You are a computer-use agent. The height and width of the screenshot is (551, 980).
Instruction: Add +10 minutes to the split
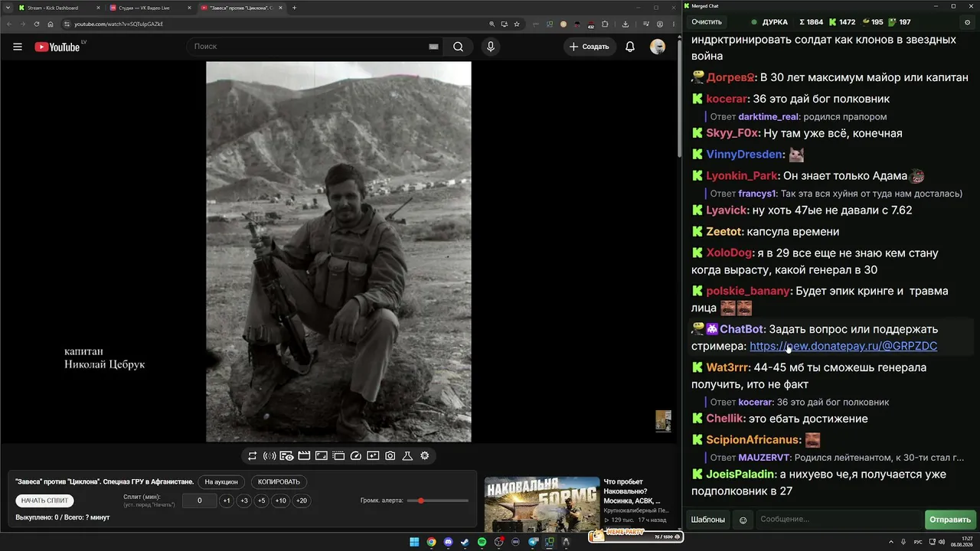[281, 500]
